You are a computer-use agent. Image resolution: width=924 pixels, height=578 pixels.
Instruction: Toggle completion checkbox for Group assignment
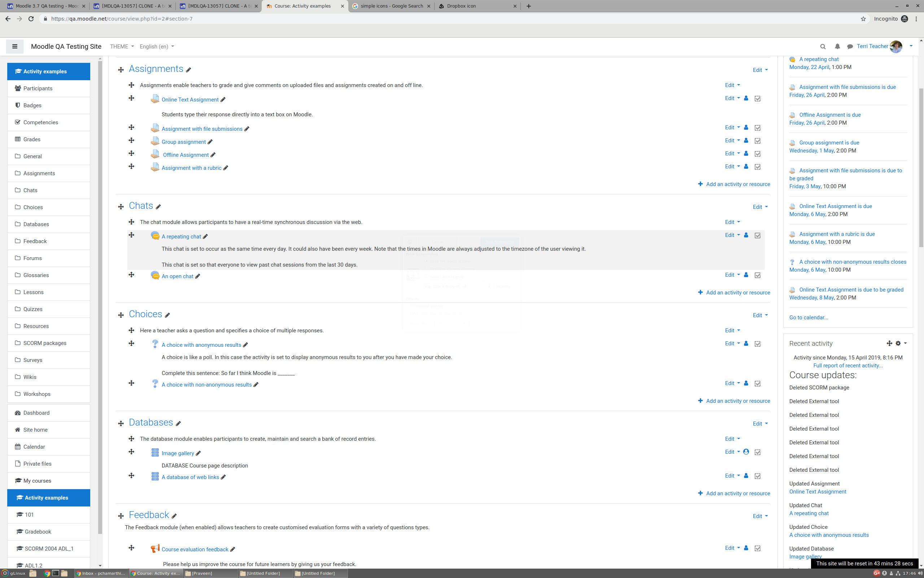coord(758,141)
